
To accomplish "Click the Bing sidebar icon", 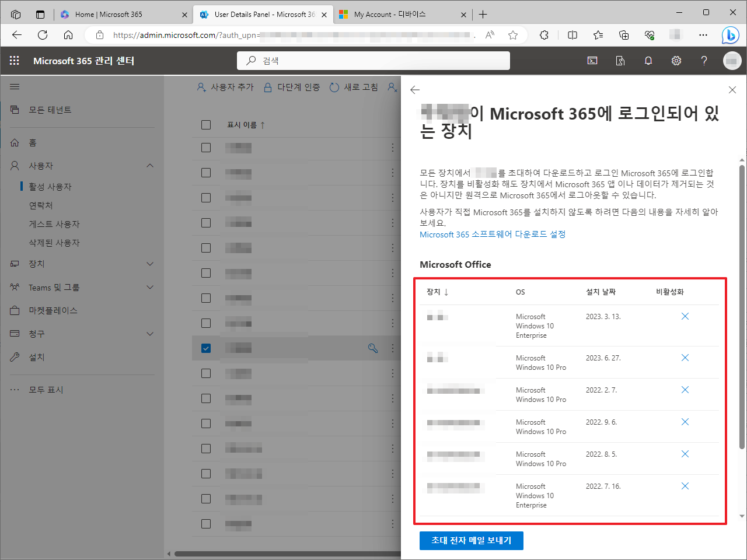I will pyautogui.click(x=730, y=35).
